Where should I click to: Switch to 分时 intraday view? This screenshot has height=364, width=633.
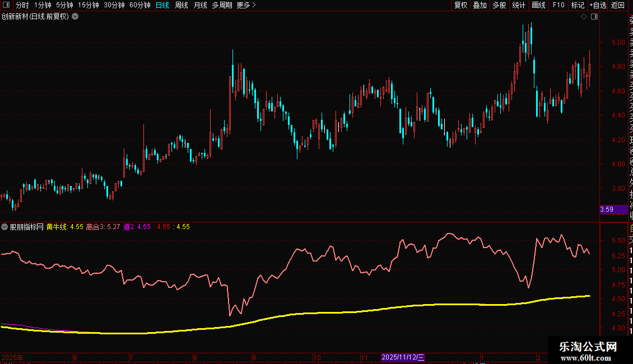pyautogui.click(x=22, y=5)
